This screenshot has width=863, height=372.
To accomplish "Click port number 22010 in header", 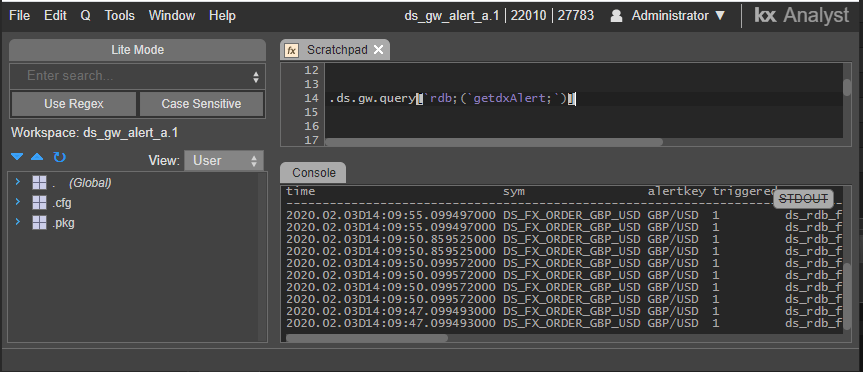I will pos(528,16).
